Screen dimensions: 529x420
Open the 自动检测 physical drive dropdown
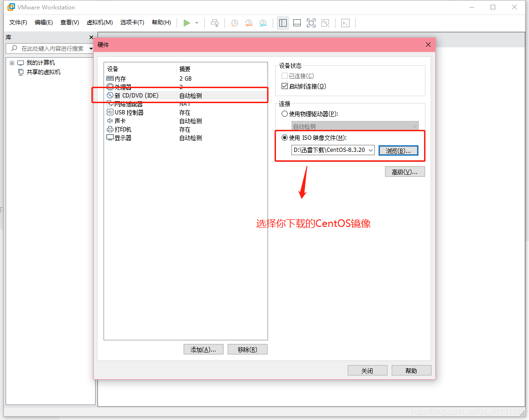pos(355,126)
